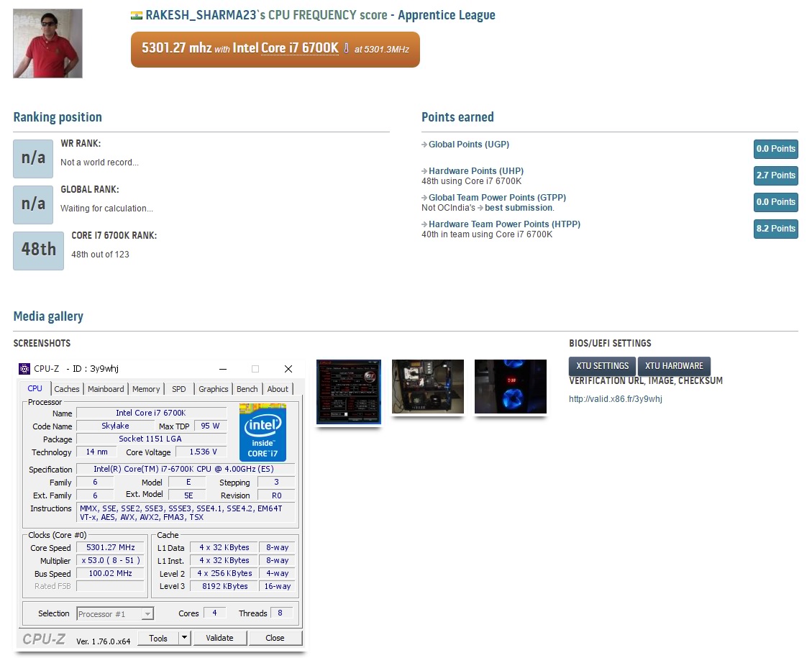Close the CPU-Z window with the X
The height and width of the screenshot is (658, 812).
pos(288,369)
